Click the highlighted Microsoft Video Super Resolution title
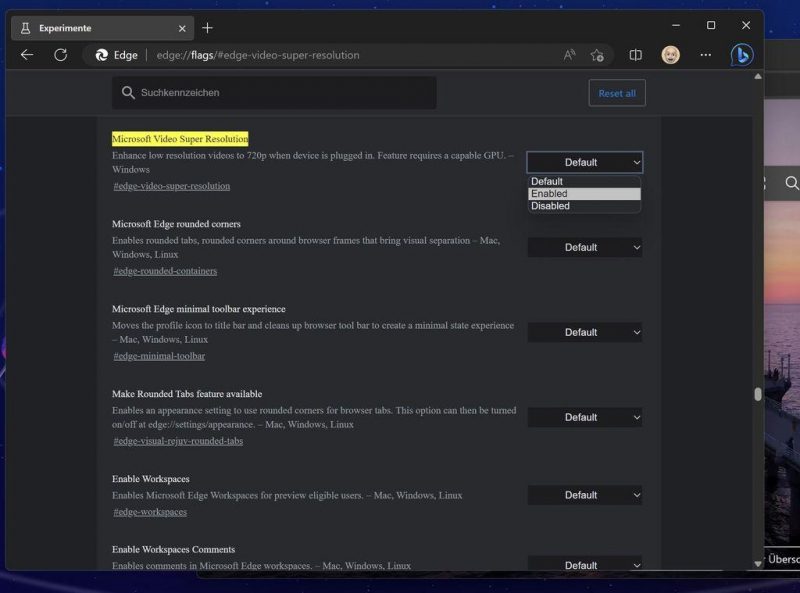This screenshot has height=593, width=800. [180, 139]
